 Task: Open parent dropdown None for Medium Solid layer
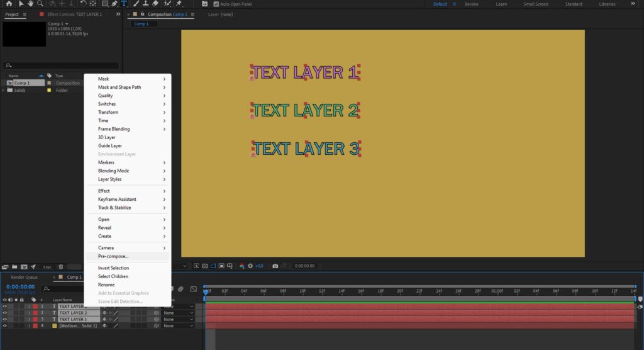178,325
